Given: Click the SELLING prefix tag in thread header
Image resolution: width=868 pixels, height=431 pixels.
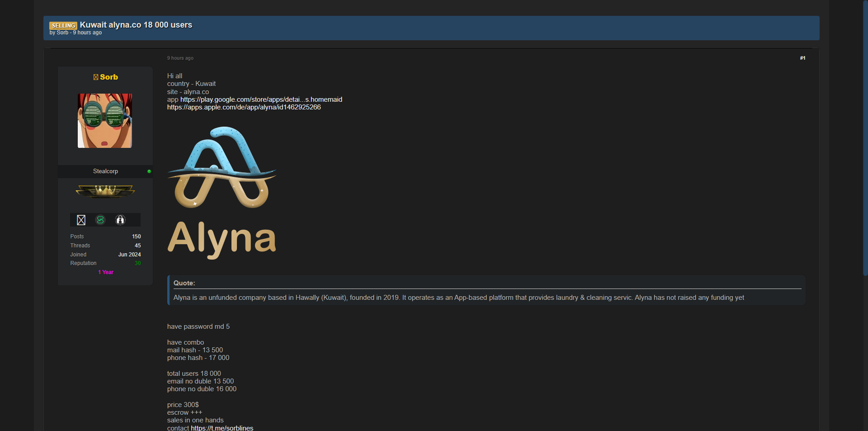Looking at the screenshot, I should [x=63, y=26].
